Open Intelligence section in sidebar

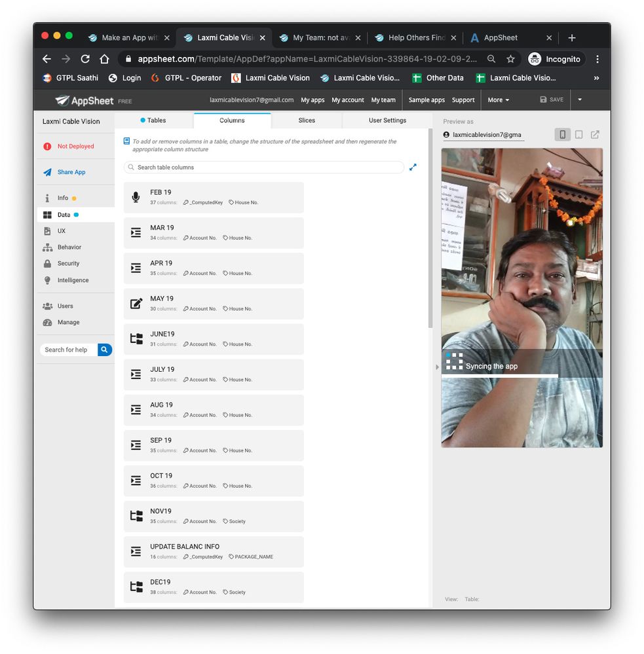73,280
